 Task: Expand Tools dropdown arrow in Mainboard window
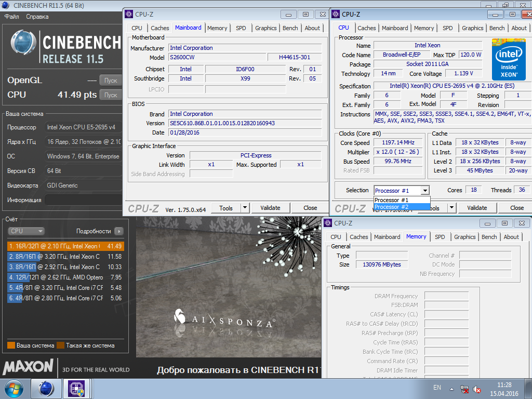click(245, 208)
